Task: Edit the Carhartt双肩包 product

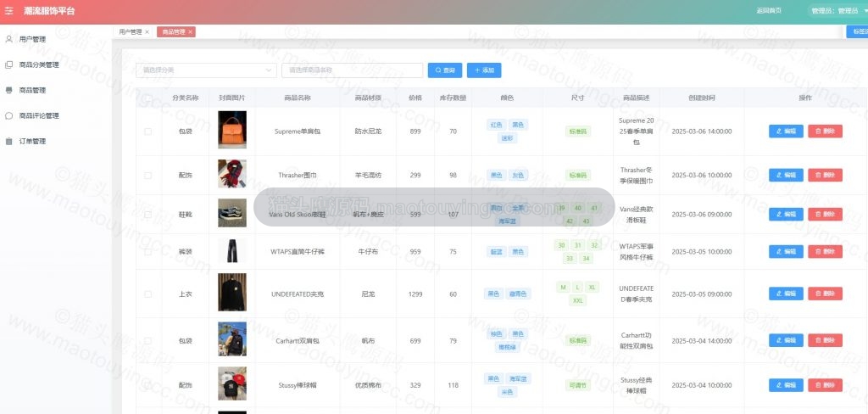Action: click(786, 340)
